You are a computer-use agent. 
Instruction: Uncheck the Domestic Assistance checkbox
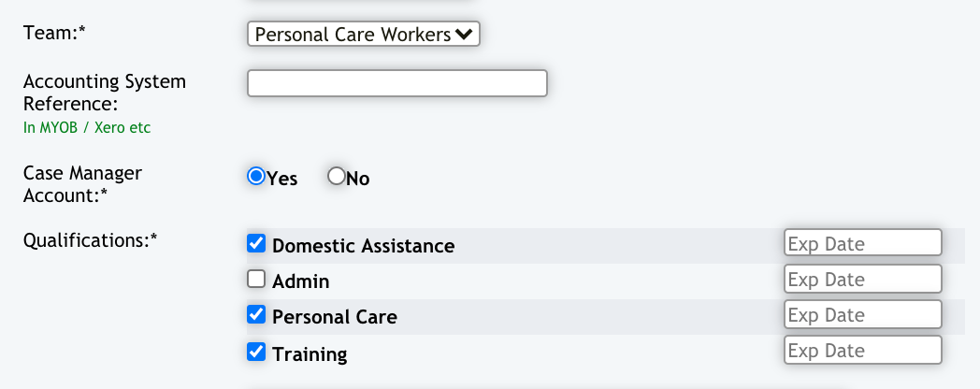(255, 244)
